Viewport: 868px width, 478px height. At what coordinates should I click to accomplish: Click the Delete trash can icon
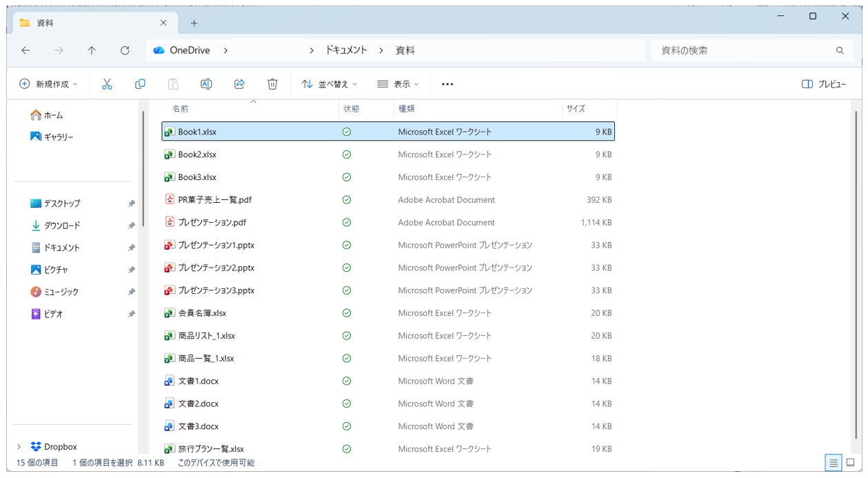(x=272, y=84)
